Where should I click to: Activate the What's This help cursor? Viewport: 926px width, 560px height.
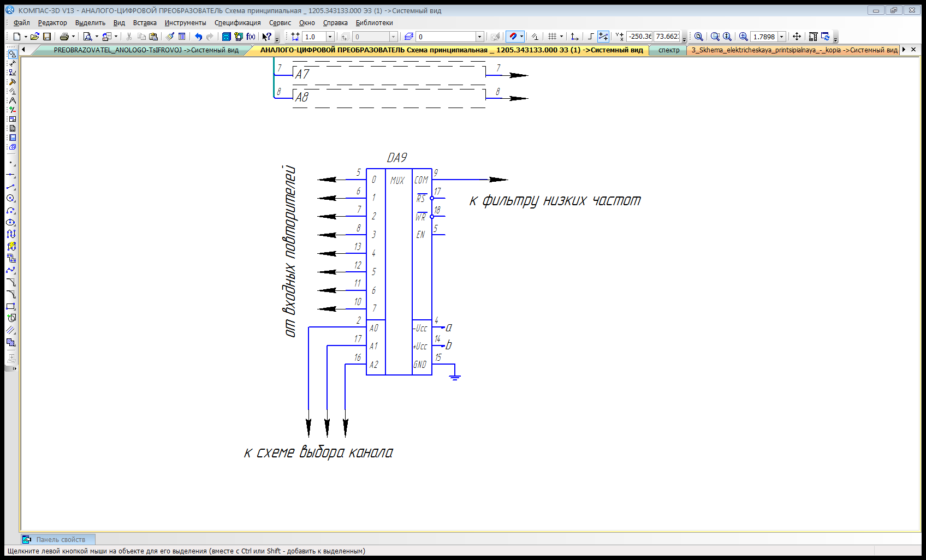point(266,37)
